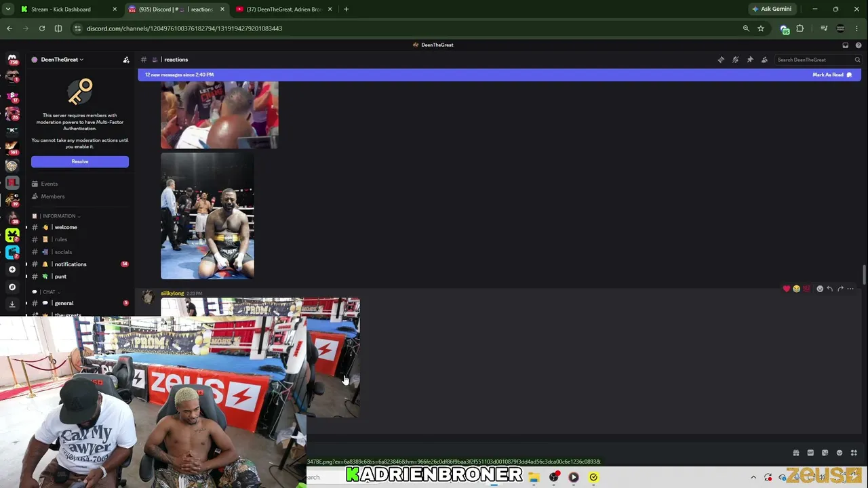Screen dimensions: 868x488
Task: Open the kneeling boxer image thumbnail
Action: 208,216
